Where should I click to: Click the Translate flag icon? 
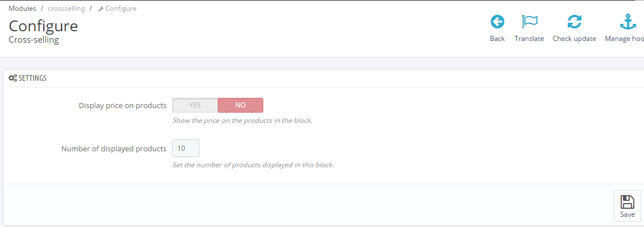point(529,22)
